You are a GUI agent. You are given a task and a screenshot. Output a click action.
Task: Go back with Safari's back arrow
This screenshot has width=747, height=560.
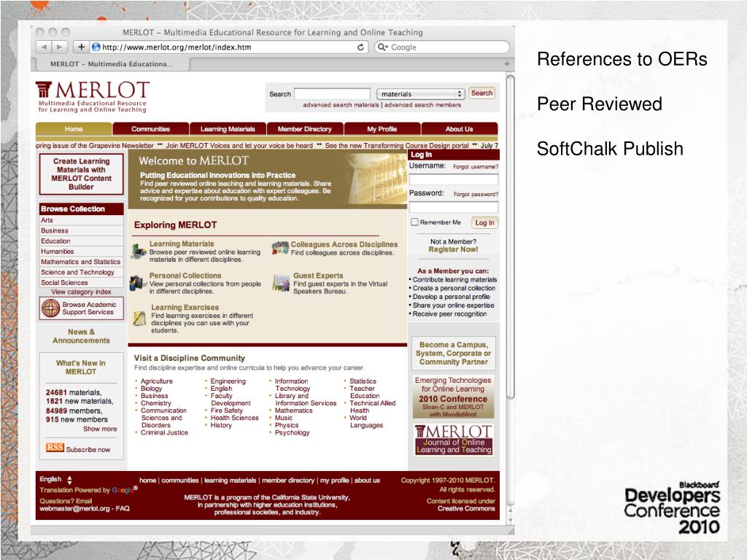(44, 47)
